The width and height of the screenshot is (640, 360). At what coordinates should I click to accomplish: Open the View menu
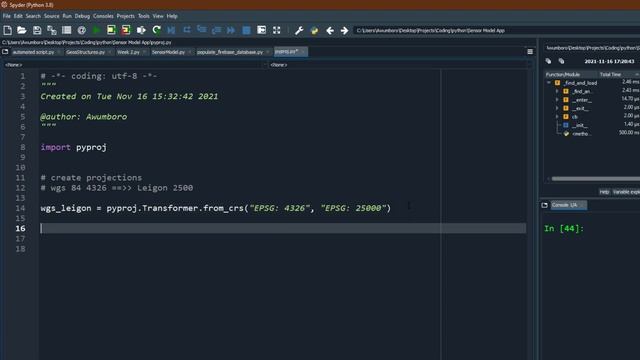click(158, 16)
